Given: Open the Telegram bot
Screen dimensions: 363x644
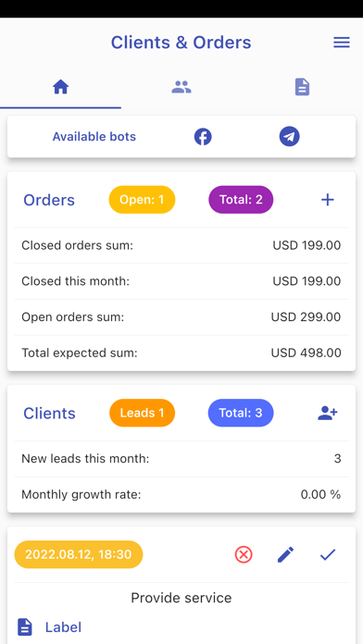Looking at the screenshot, I should pos(290,136).
